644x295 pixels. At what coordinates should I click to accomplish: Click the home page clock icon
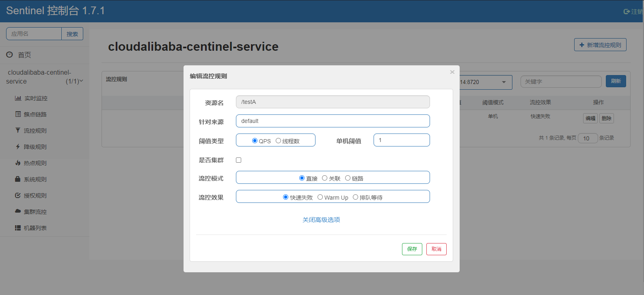[x=9, y=54]
